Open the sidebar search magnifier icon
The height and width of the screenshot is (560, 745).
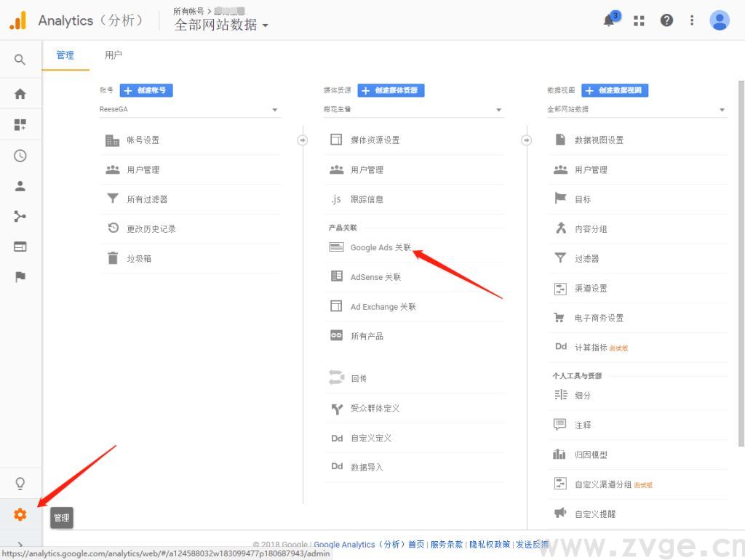(x=20, y=59)
